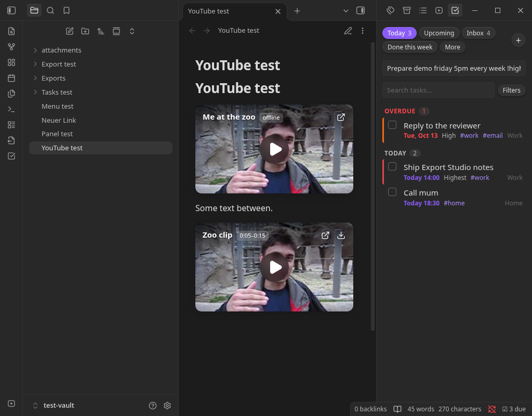Screen dimensions: 532x416
Task: Open command palette ribbon icon
Action: coord(11,109)
